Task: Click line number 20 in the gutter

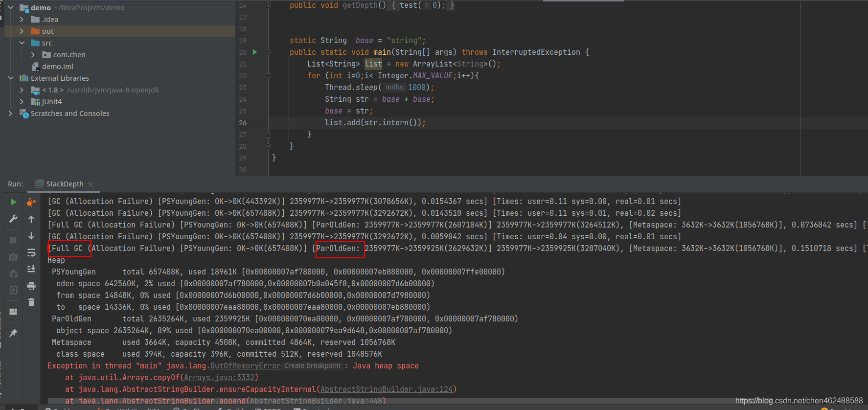Action: tap(243, 52)
